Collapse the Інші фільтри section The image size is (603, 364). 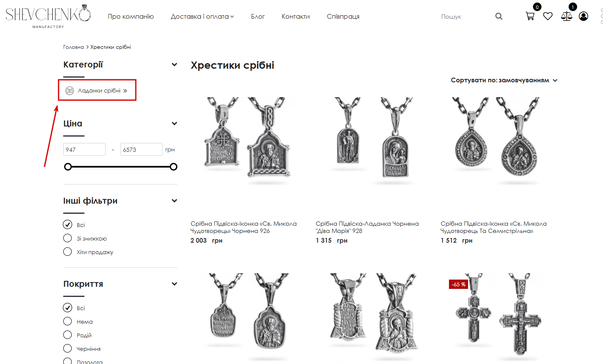[174, 201]
